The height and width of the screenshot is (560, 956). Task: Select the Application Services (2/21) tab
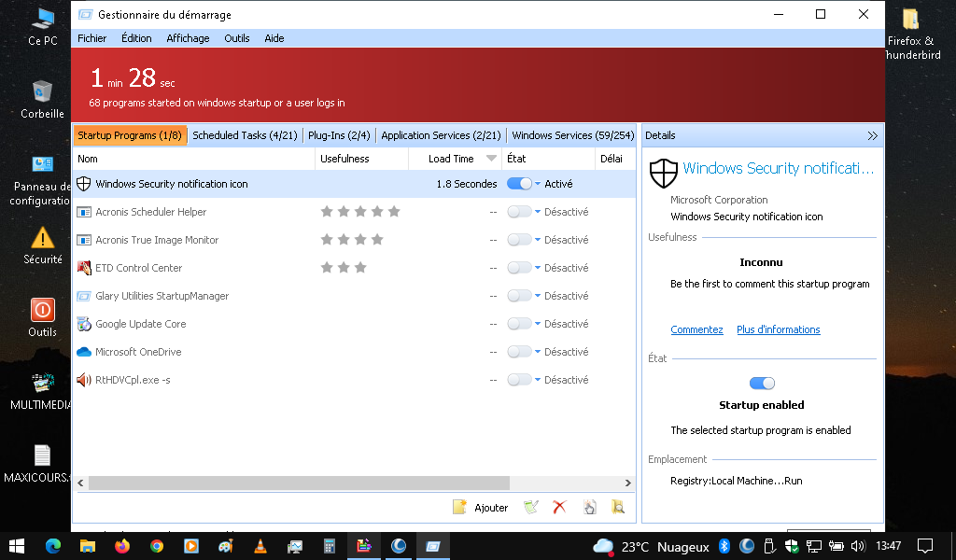click(x=441, y=135)
